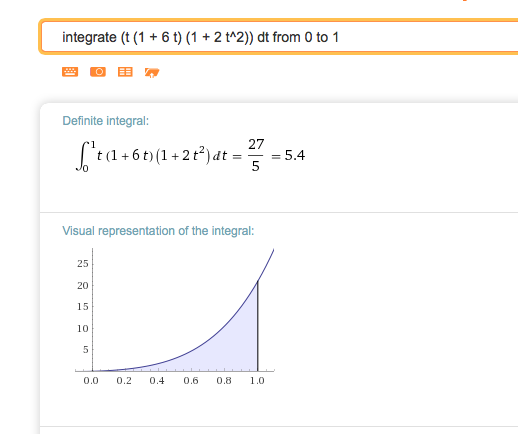Image resolution: width=518 pixels, height=434 pixels.
Task: Click the curve segment above y=20
Action: click(x=266, y=265)
